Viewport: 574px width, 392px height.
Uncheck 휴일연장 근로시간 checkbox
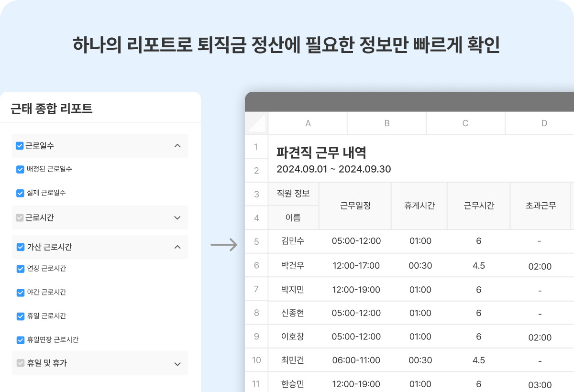point(20,340)
